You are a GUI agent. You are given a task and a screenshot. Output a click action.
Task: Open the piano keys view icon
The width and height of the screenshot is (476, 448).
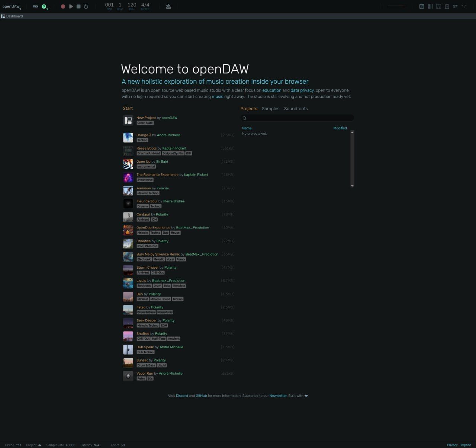439,6
